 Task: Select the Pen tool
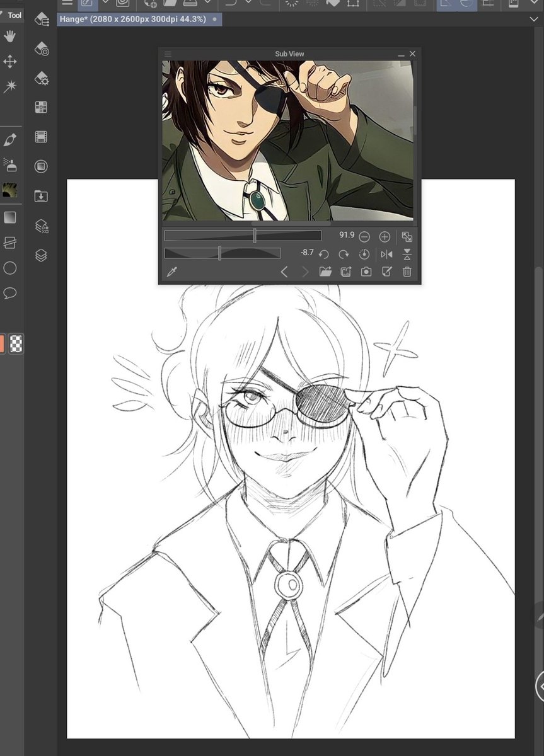pyautogui.click(x=10, y=139)
